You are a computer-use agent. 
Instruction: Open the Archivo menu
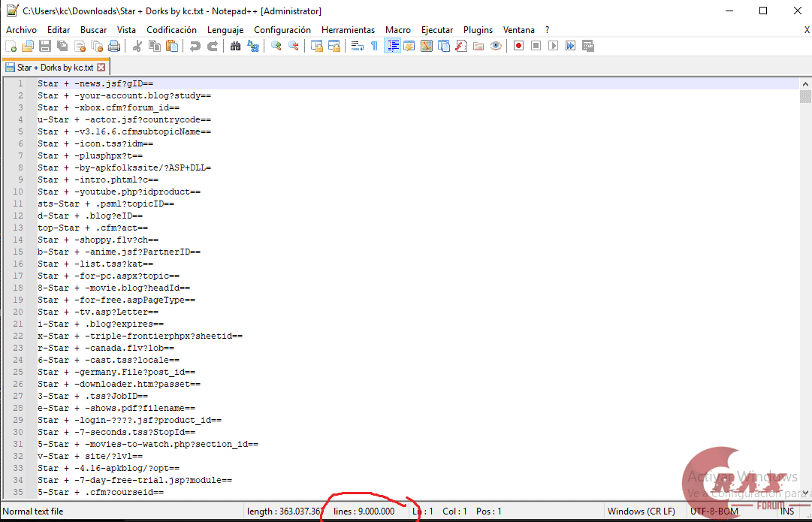click(x=21, y=30)
